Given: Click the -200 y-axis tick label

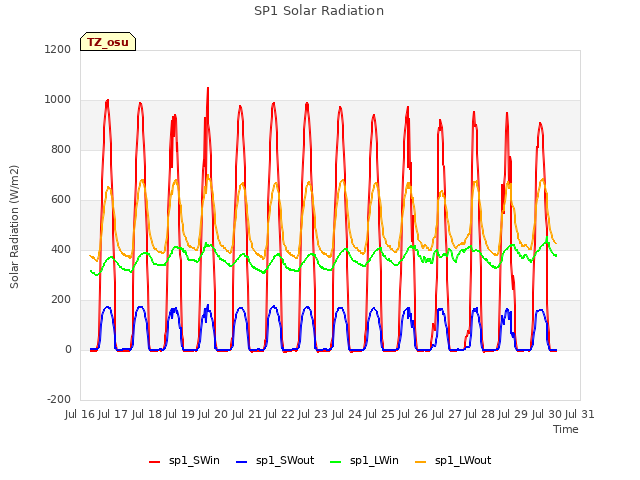Looking at the screenshot, I should (59, 399).
